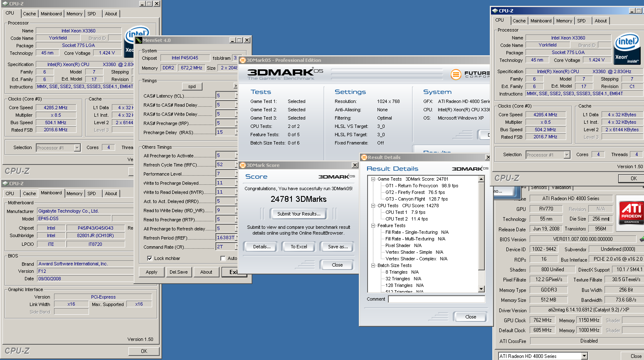Click the Result Details scrollbar down arrow
Image resolution: width=644 pixels, height=360 pixels.
481,289
